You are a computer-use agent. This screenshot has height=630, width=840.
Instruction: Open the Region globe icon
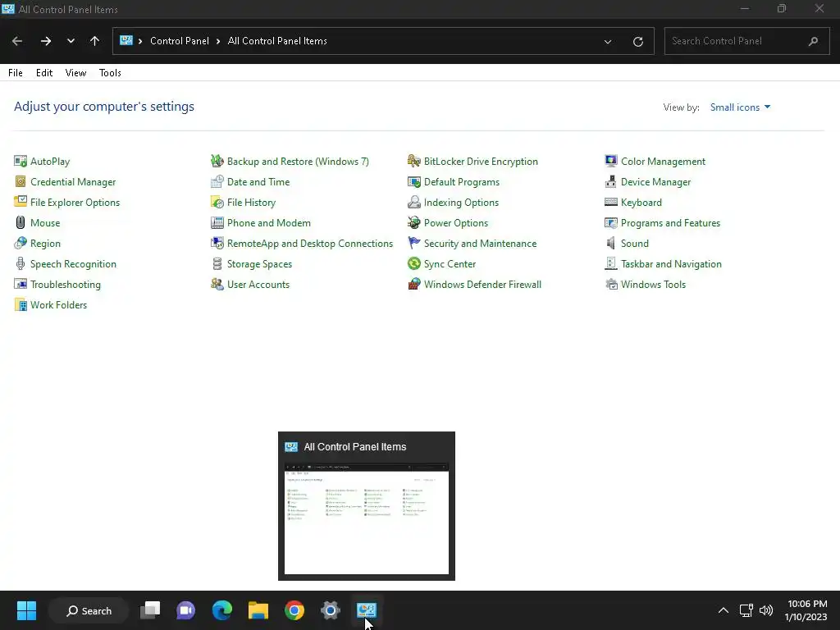21,243
